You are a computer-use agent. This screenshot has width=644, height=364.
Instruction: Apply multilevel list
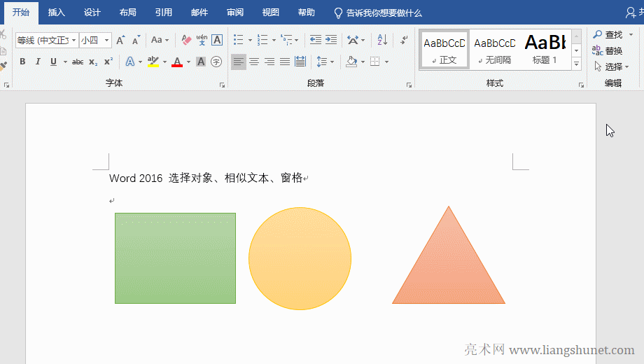point(287,40)
